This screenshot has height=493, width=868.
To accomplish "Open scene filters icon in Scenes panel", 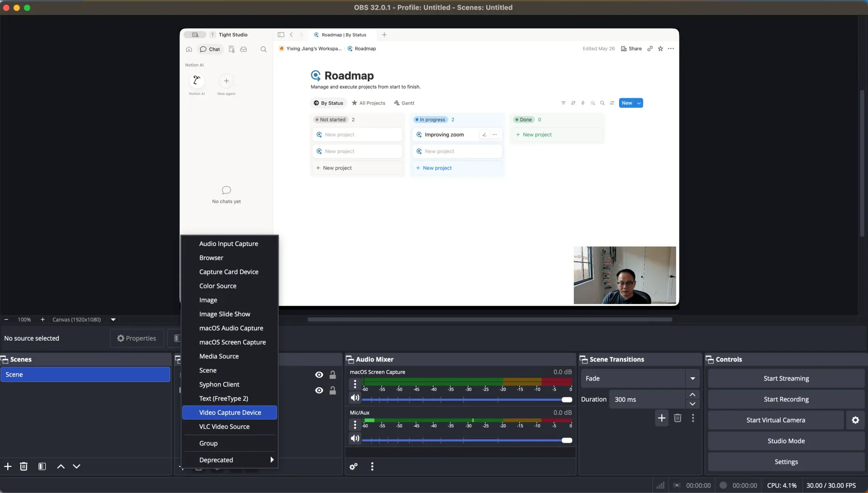I will point(42,466).
